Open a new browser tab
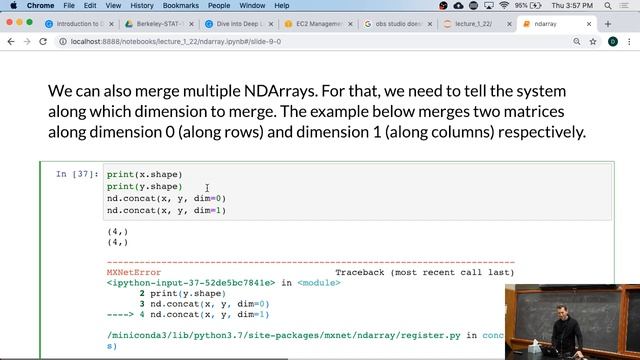The width and height of the screenshot is (640, 360). 608,24
